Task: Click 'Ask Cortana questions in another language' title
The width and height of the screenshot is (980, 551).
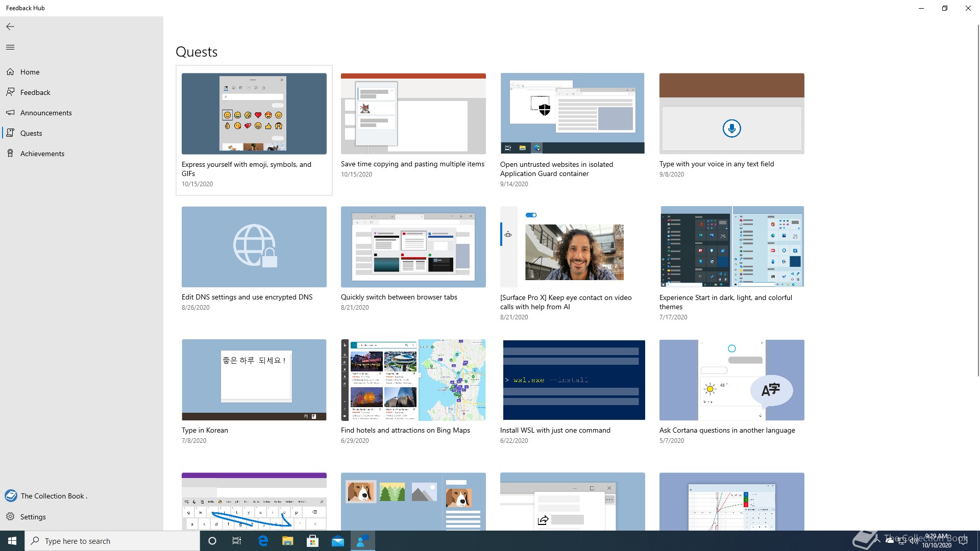Action: [x=727, y=430]
